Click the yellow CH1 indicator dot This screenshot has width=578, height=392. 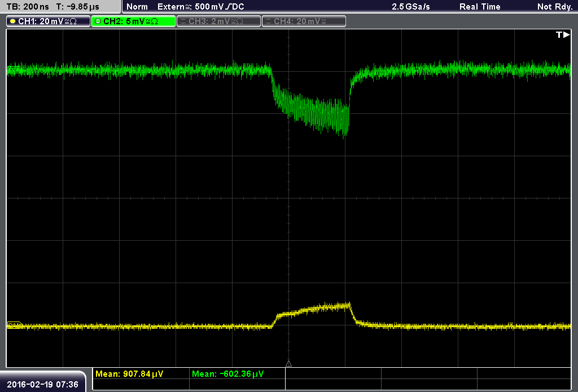(x=13, y=21)
